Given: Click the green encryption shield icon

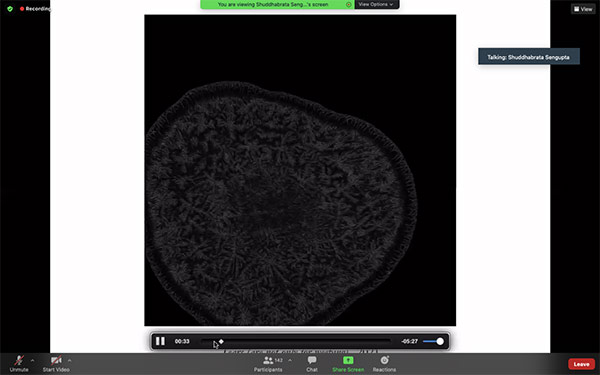Looking at the screenshot, I should click(x=10, y=8).
